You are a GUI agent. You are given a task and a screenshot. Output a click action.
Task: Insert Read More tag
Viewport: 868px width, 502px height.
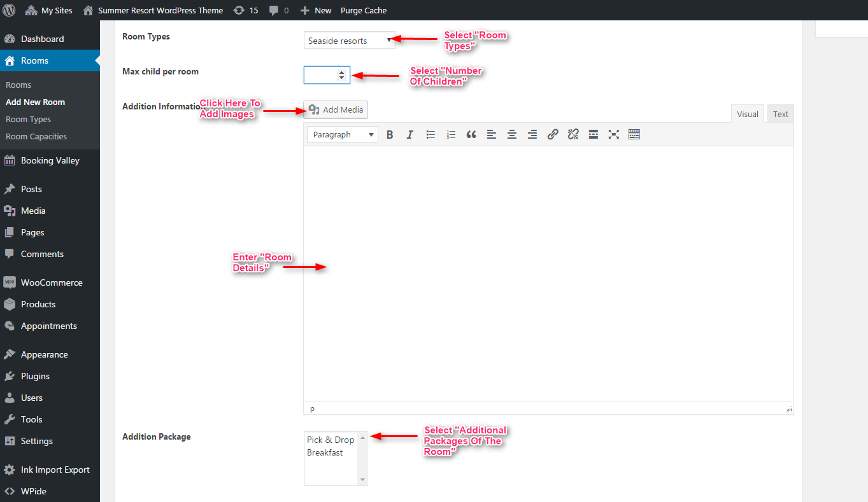click(x=594, y=134)
